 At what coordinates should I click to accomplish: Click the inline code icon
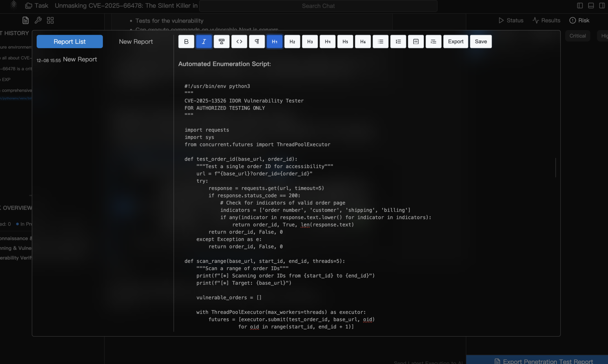(239, 41)
